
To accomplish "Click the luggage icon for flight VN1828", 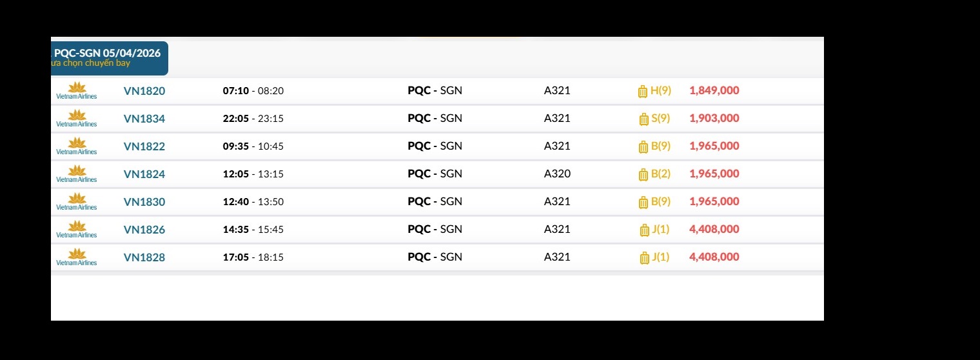I will pos(644,257).
